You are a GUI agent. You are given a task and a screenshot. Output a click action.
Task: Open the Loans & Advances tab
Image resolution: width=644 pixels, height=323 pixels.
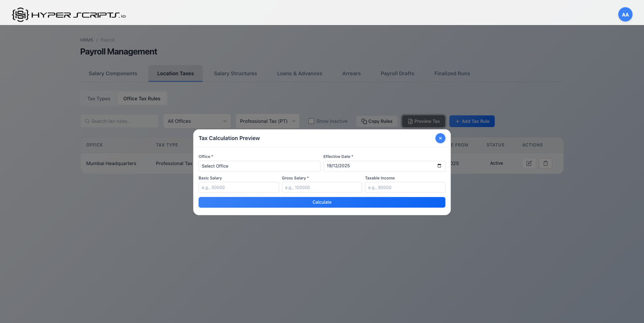click(x=299, y=74)
